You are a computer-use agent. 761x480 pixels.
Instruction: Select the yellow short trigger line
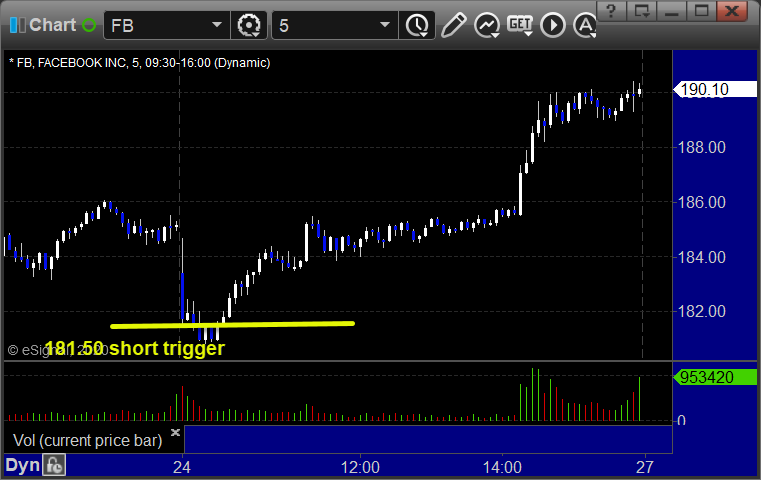tap(232, 325)
